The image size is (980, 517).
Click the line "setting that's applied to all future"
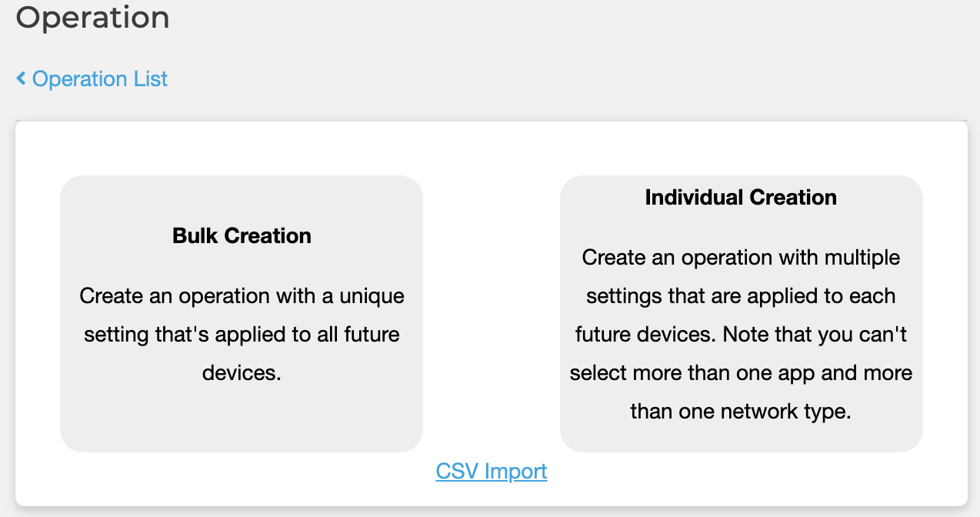242,334
